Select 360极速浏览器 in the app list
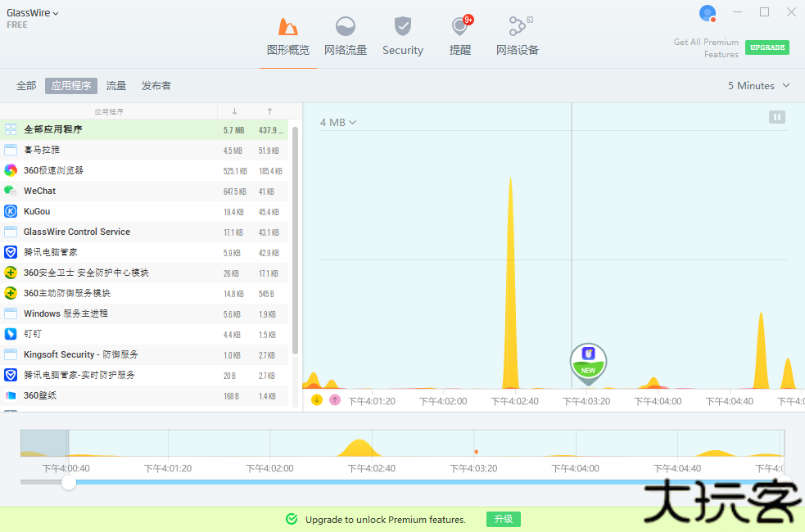This screenshot has height=532, width=805. click(144, 171)
